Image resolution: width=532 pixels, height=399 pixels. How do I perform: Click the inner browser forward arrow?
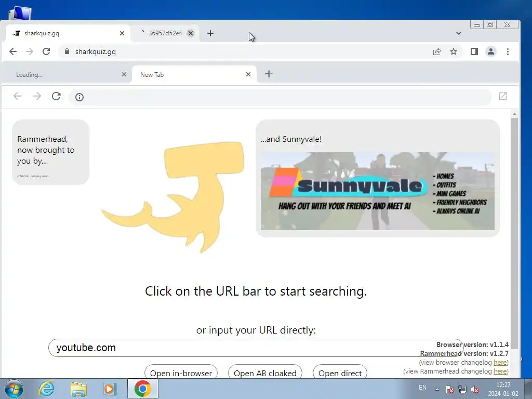pos(37,96)
